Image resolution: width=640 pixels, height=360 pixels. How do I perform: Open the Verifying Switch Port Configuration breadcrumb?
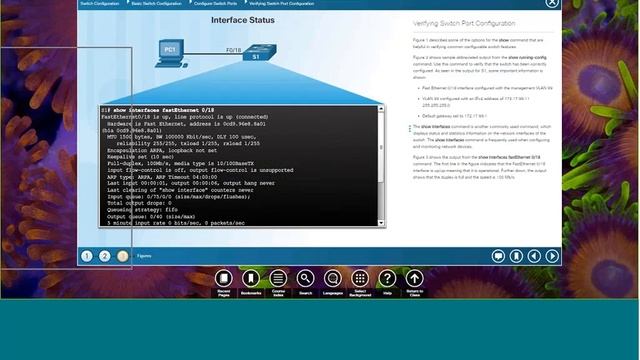[282, 3]
